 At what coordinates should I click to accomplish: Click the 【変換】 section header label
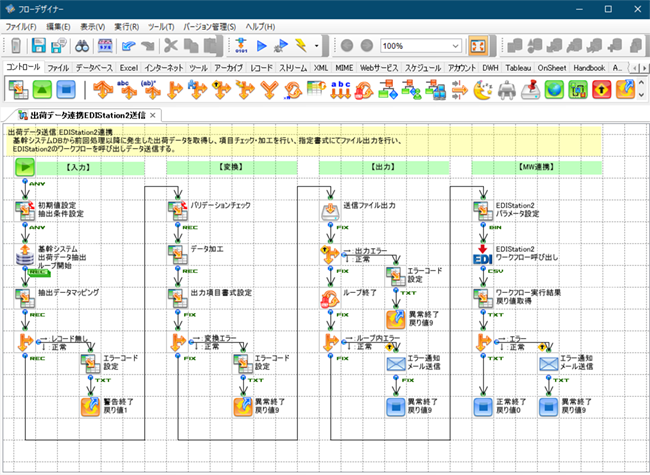tap(231, 167)
